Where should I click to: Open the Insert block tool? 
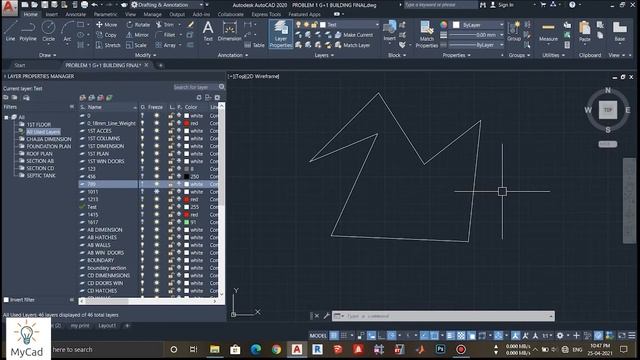389,31
